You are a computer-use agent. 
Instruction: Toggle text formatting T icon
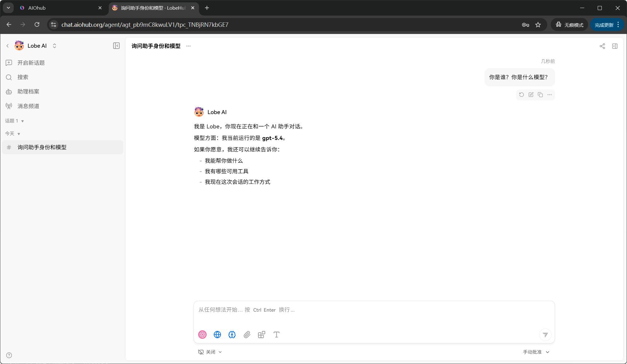tap(276, 335)
